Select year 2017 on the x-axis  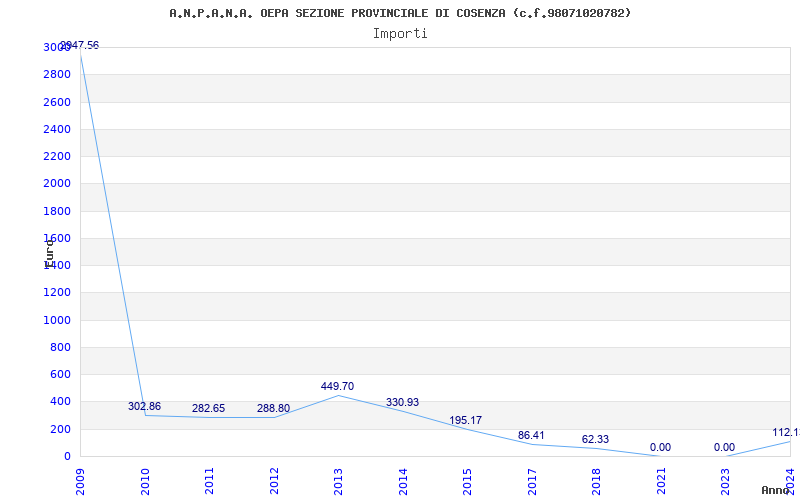[x=532, y=480]
